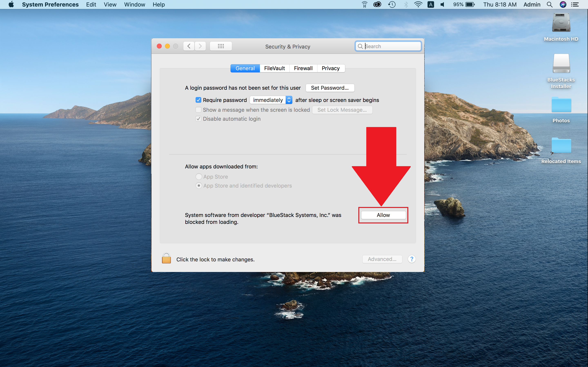Click the forward navigation arrow icon
This screenshot has height=367, width=588.
pos(200,46)
